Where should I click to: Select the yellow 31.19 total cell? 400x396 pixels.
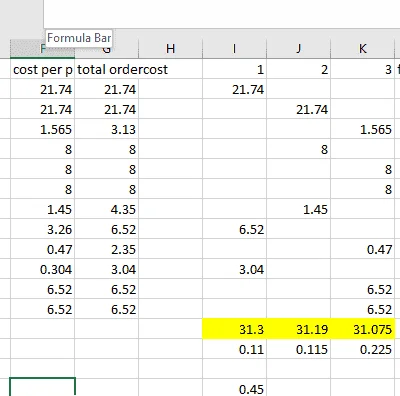tap(298, 329)
